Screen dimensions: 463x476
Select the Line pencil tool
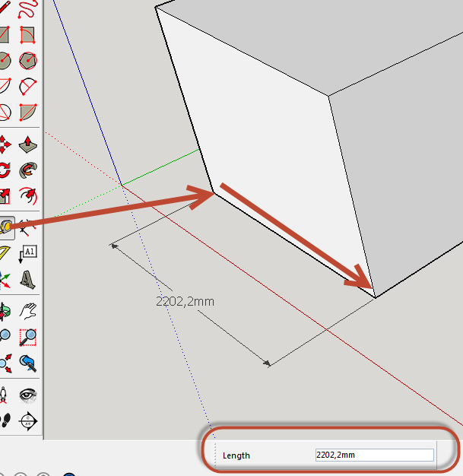5,8
